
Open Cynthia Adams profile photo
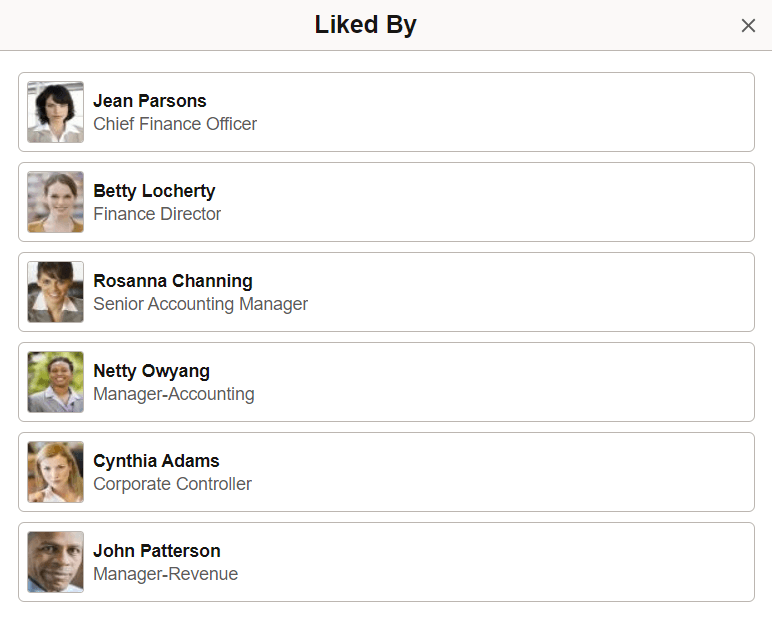[x=56, y=473]
